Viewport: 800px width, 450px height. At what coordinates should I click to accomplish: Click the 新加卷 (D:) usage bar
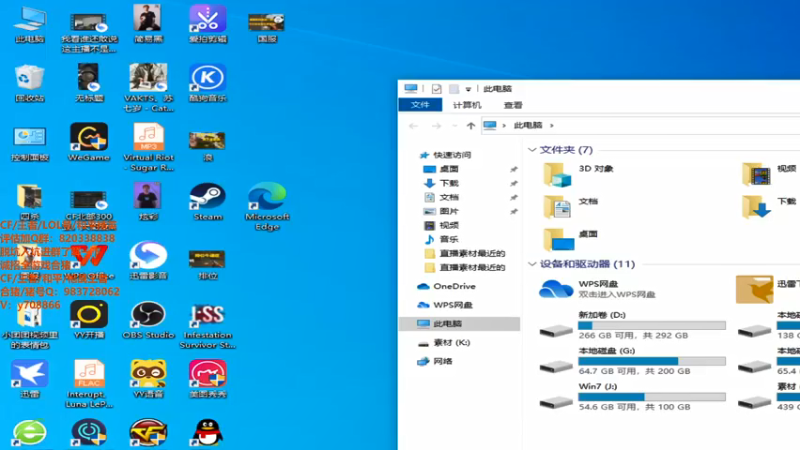tap(652, 325)
